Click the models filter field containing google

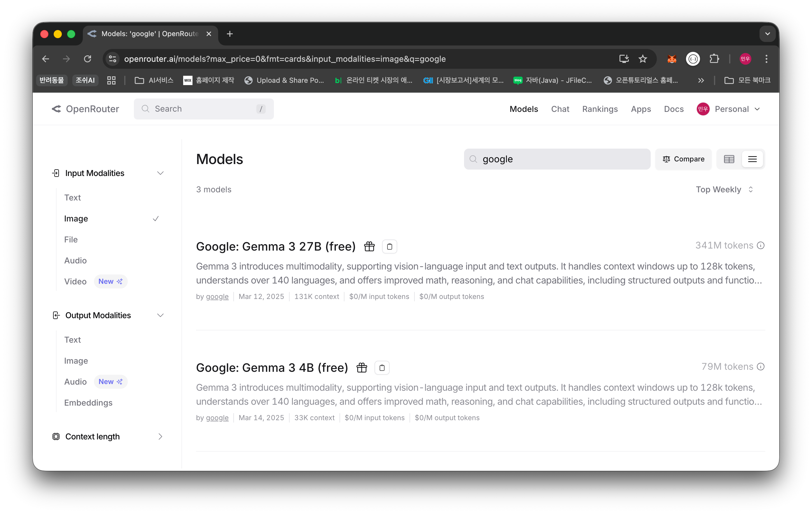[x=557, y=159]
